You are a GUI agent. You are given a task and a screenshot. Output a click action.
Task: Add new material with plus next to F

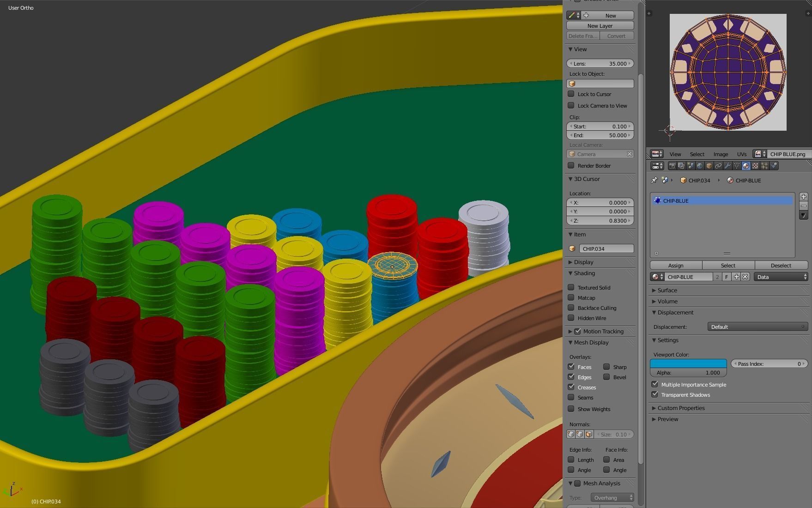pos(736,277)
